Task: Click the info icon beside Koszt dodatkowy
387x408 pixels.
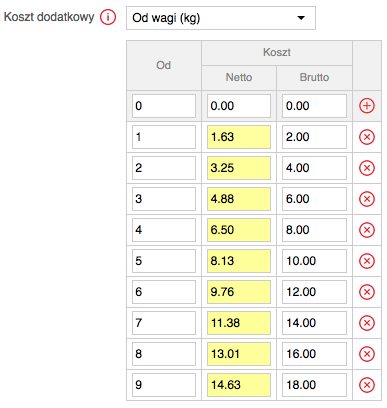Action: pyautogui.click(x=108, y=17)
